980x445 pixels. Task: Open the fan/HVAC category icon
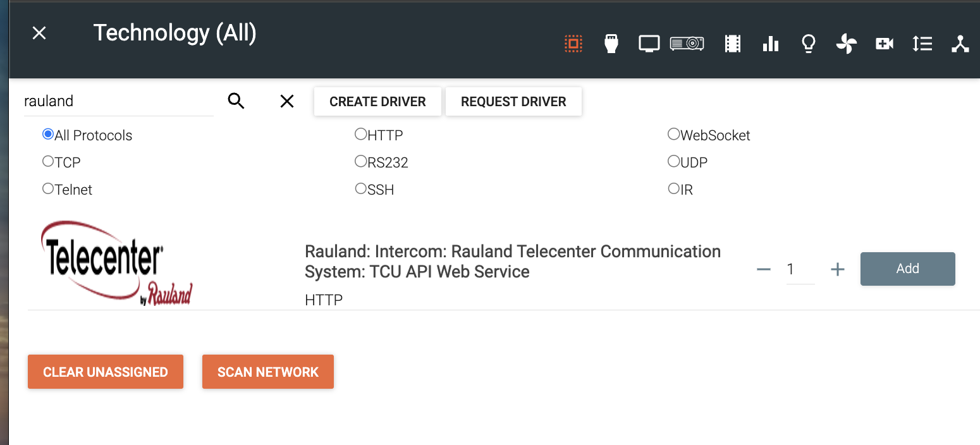point(846,44)
